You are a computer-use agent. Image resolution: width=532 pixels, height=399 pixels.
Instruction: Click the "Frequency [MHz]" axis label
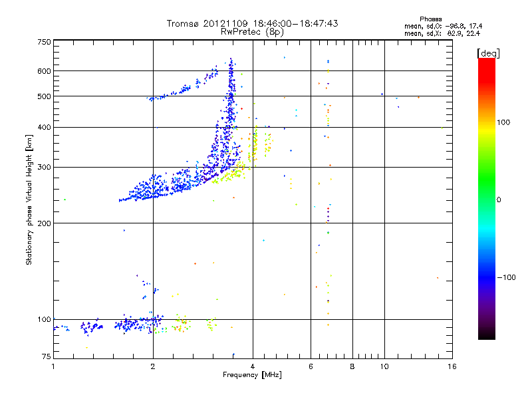pyautogui.click(x=252, y=375)
